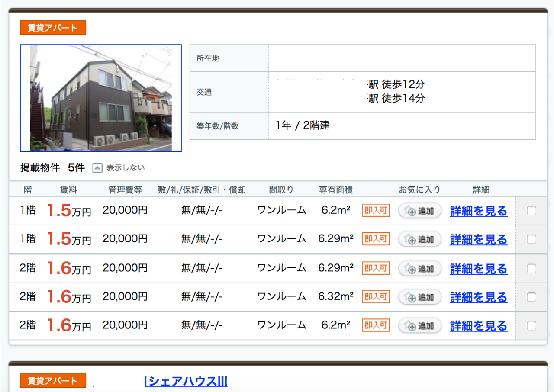The width and height of the screenshot is (554, 392).
Task: Click 1.5万円 rent in 1階 6.2m² row
Action: 68,211
